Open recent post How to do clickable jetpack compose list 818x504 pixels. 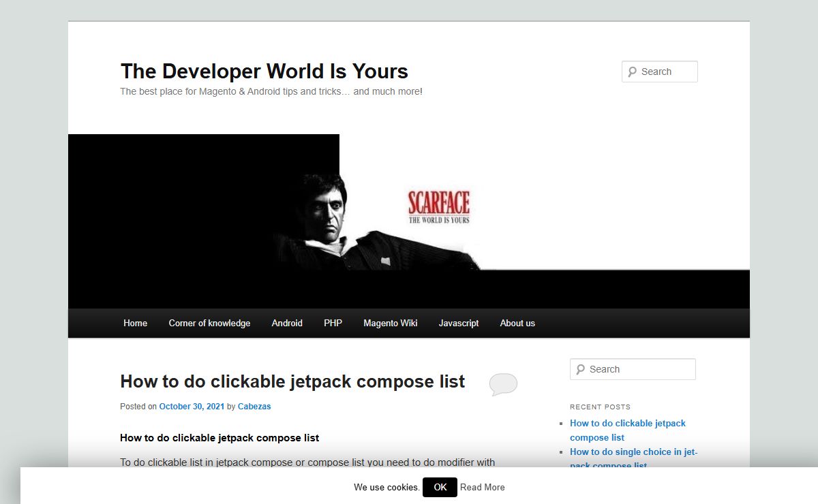(628, 430)
